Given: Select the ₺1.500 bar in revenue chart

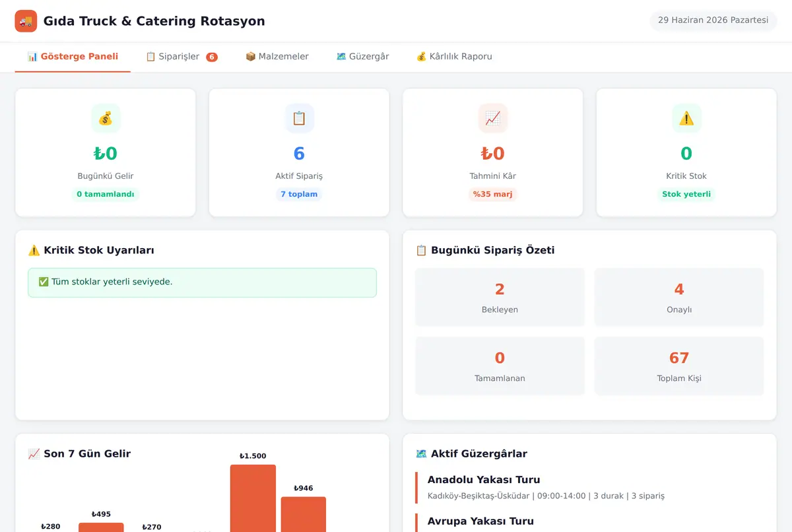Looking at the screenshot, I should pyautogui.click(x=253, y=498).
